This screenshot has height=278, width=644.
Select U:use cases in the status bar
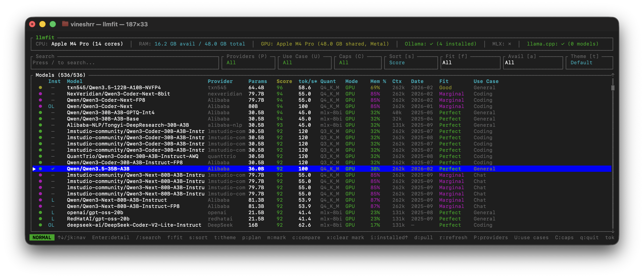[531, 237]
